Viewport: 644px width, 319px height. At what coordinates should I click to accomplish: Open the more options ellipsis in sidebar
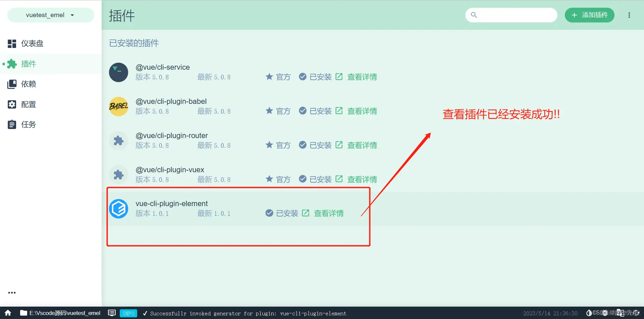[12, 293]
